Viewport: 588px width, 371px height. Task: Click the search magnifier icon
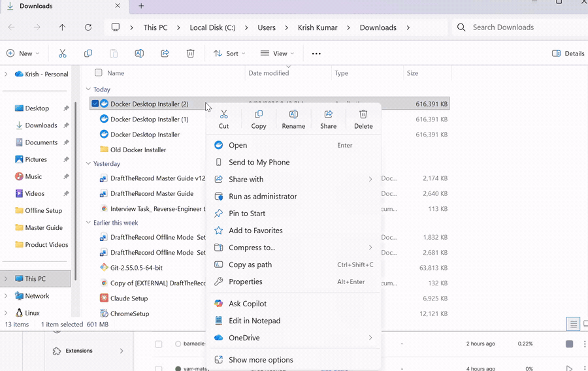pyautogui.click(x=461, y=27)
